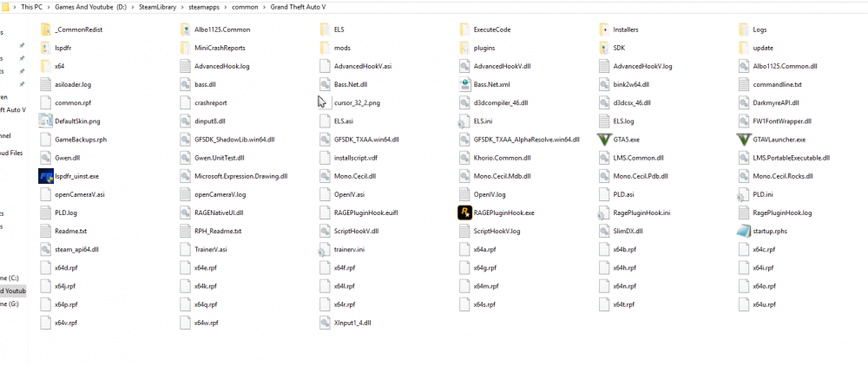Select the FW1FontWrapper.dll file name
The height and width of the screenshot is (366, 868).
click(782, 121)
